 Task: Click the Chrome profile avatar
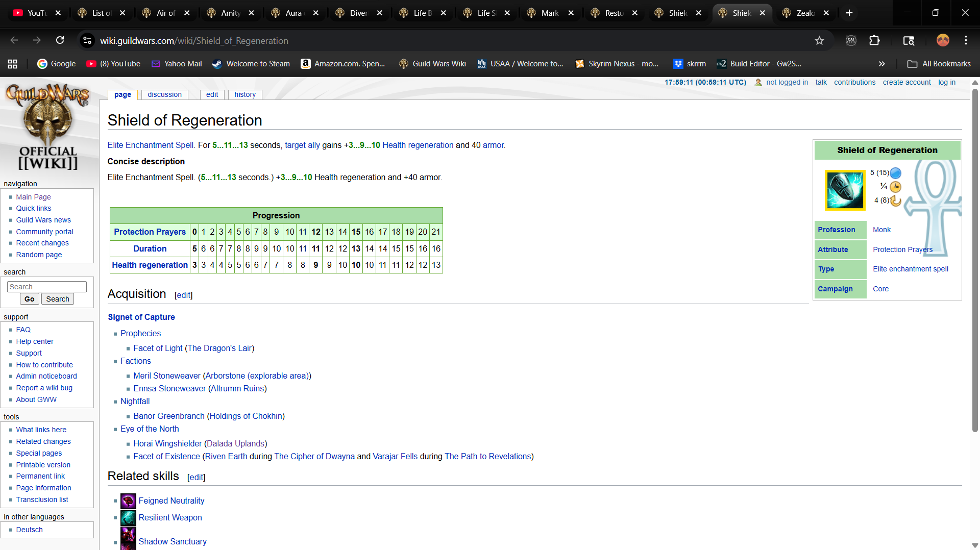943,40
